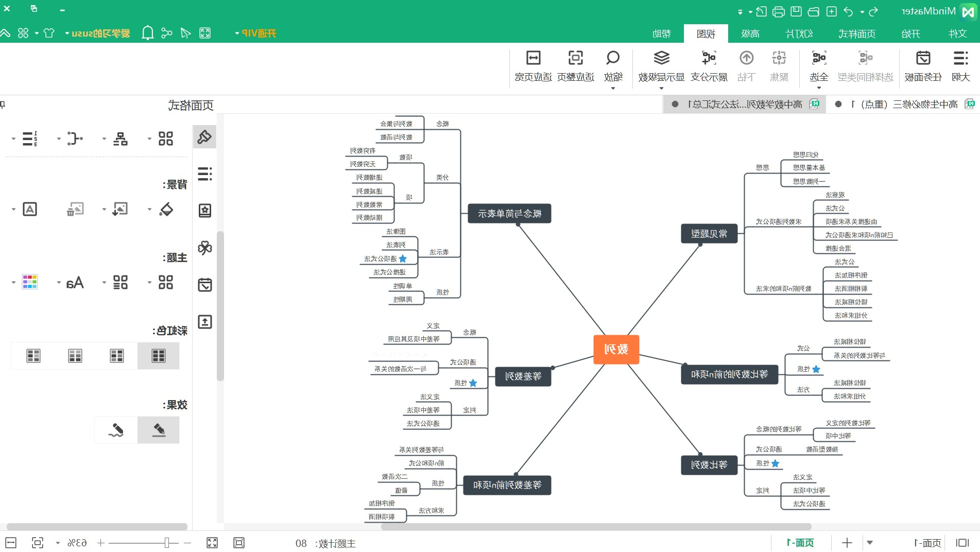Image resolution: width=980 pixels, height=552 pixels.
Task: Click the Save floppy icon in title bar
Action: click(796, 11)
